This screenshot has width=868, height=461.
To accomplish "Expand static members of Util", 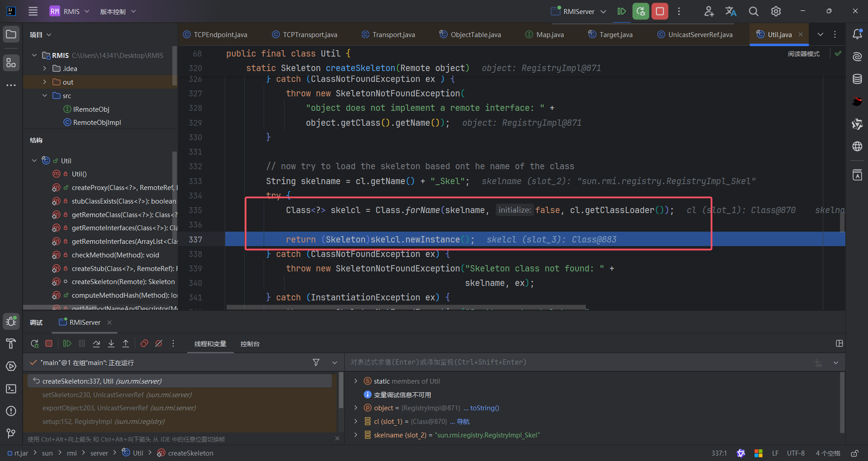I will [356, 381].
